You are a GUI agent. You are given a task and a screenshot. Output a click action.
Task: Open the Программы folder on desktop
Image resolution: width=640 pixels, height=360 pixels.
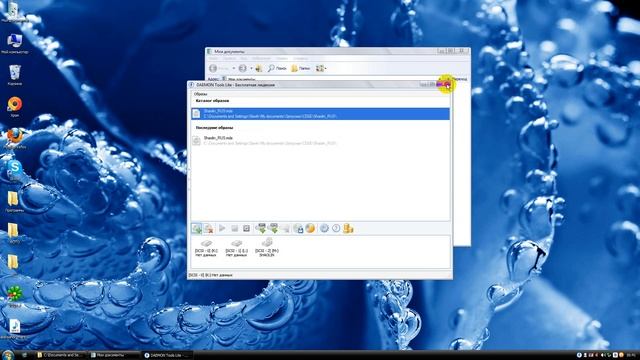[x=14, y=202]
